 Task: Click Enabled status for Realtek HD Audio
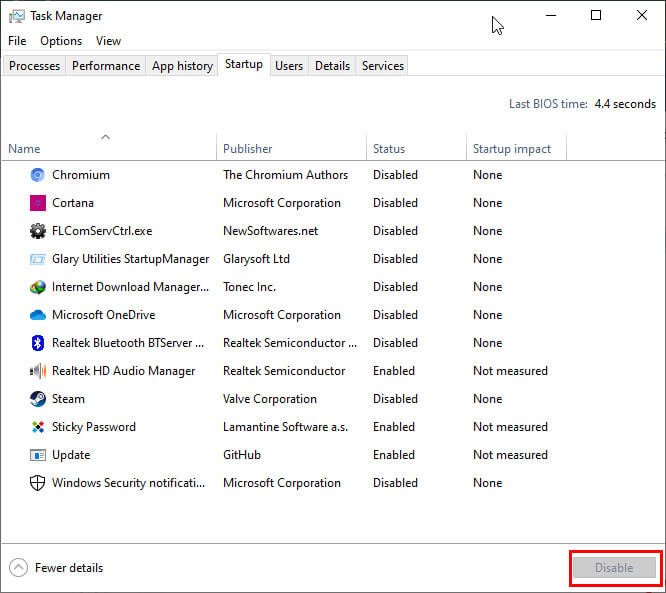click(394, 371)
